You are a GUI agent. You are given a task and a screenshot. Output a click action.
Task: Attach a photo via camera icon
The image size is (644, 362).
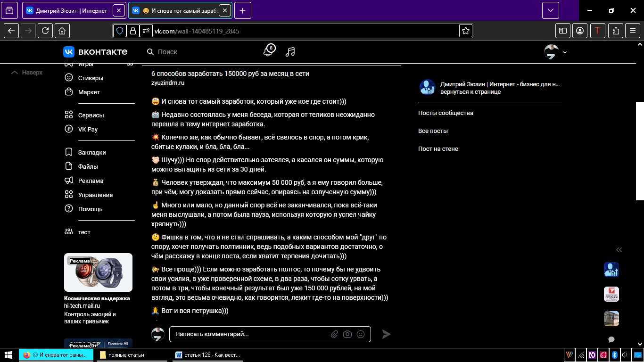click(347, 334)
